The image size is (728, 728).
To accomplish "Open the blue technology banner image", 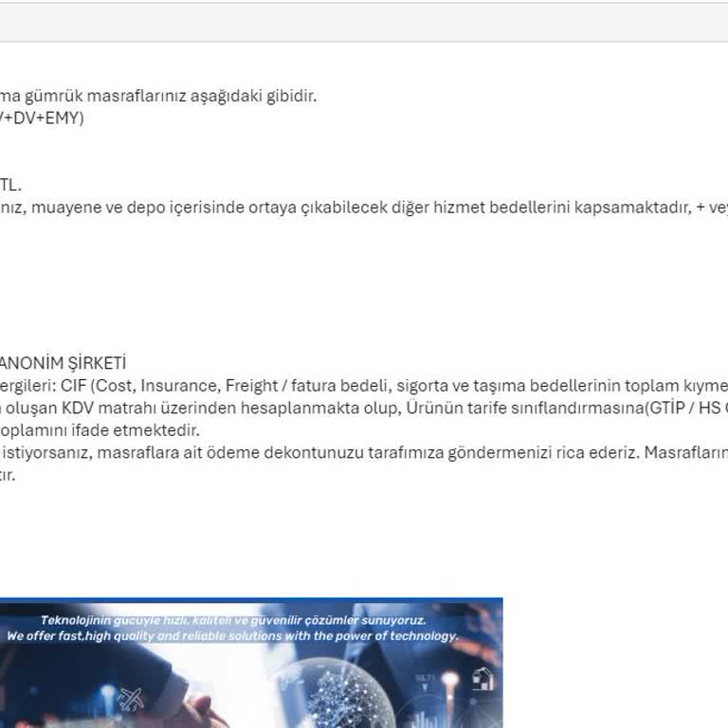I will pyautogui.click(x=251, y=663).
